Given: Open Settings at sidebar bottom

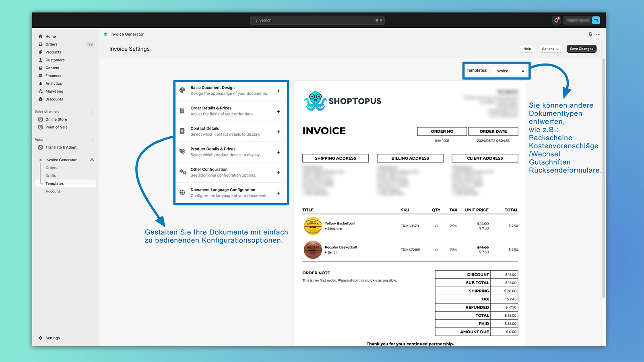Looking at the screenshot, I should [x=52, y=338].
